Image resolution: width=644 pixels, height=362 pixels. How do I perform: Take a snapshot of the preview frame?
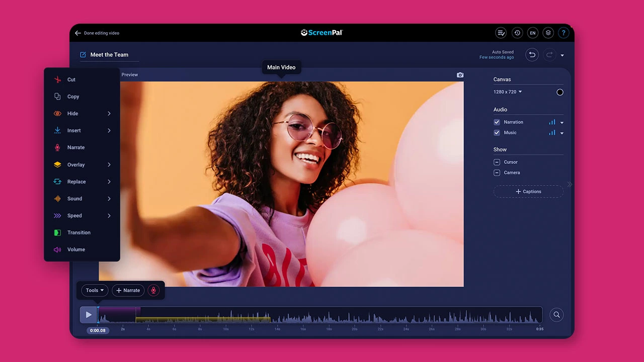459,74
